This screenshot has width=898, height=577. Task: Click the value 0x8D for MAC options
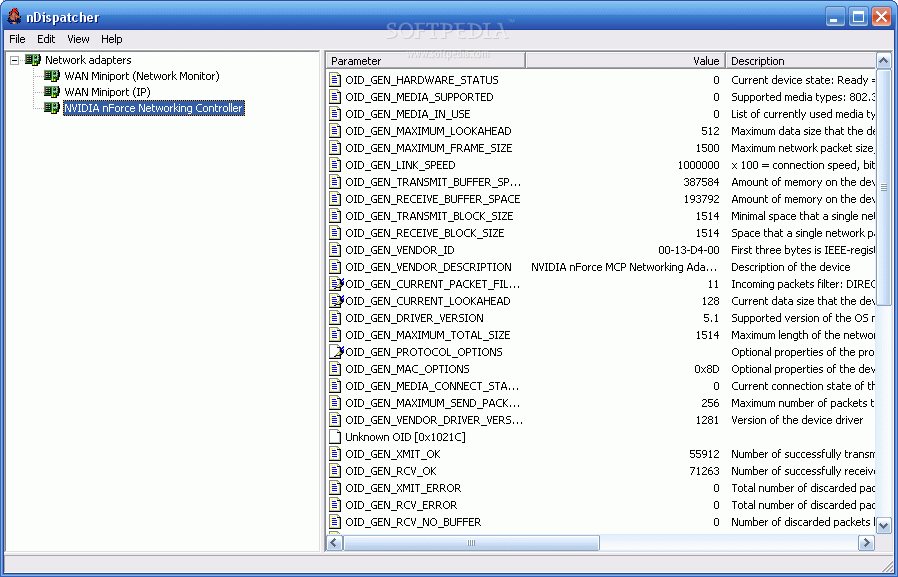[x=707, y=369]
